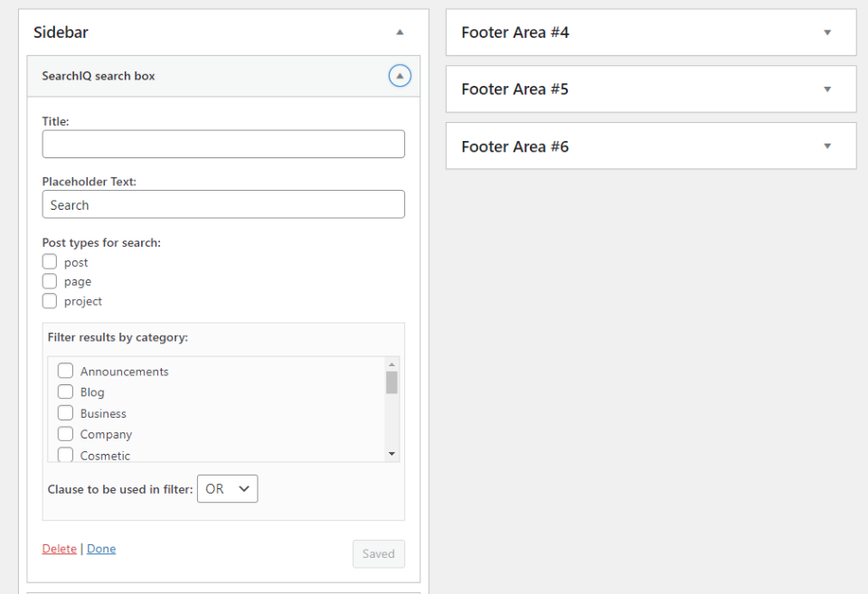Collapse the SearchIQ search box widget arrow

coord(400,76)
